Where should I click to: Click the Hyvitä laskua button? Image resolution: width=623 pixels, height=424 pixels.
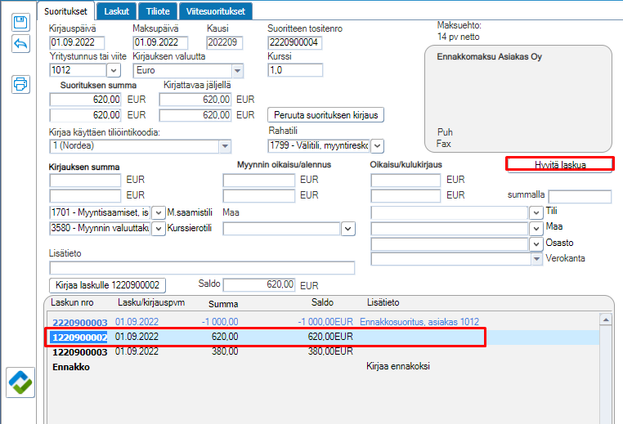point(560,165)
